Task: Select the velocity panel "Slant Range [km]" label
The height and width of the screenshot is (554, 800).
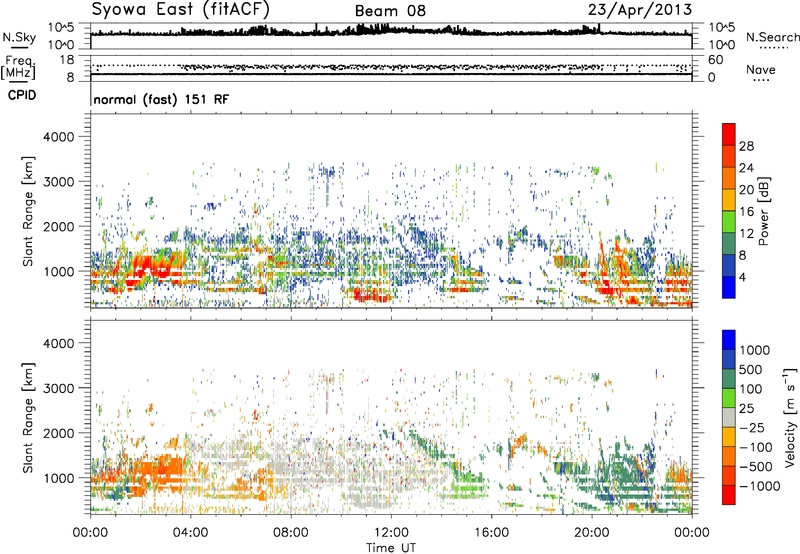Action: point(28,418)
